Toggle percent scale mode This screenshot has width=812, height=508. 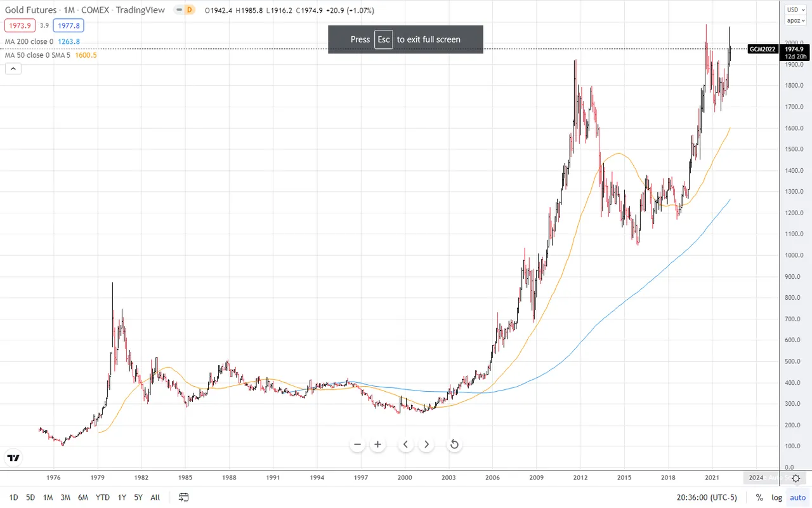tap(759, 497)
